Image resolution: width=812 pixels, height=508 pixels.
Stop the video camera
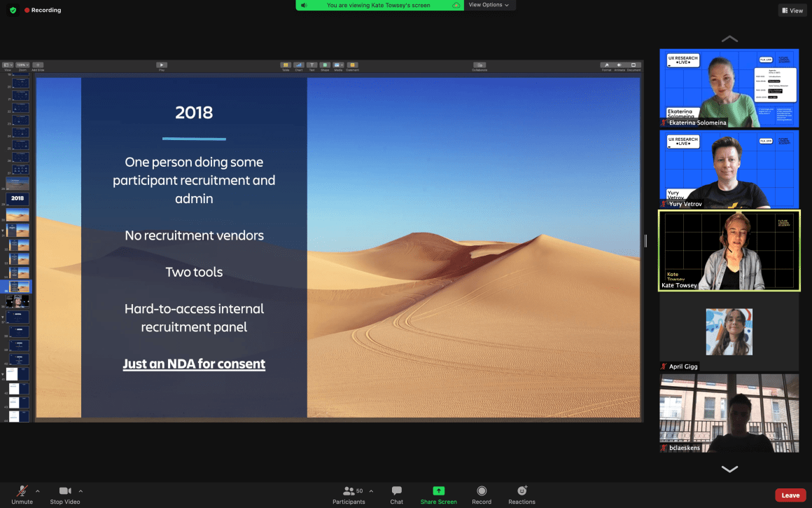(64, 495)
